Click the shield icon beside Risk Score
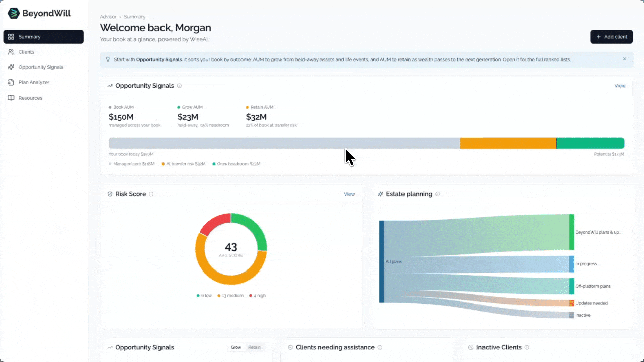The width and height of the screenshot is (644, 362). coord(110,194)
